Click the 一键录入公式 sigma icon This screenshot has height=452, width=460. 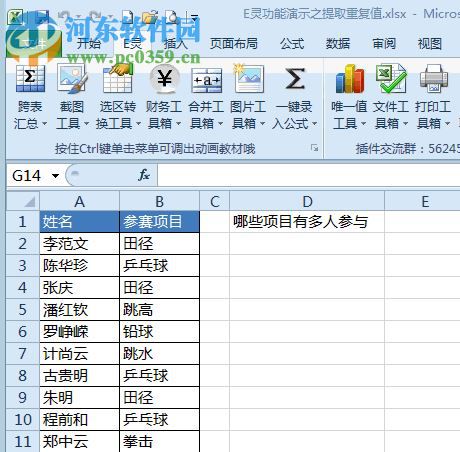(295, 79)
